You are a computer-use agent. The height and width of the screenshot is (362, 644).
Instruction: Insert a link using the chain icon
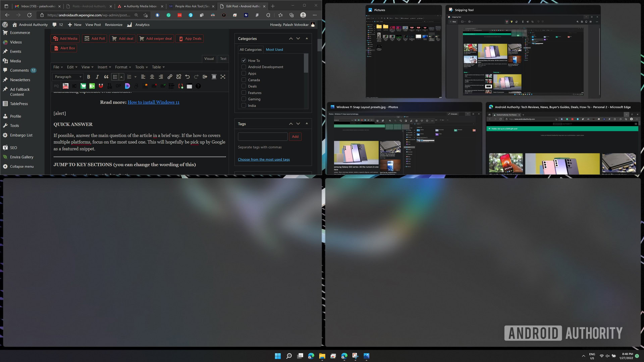coord(170,77)
